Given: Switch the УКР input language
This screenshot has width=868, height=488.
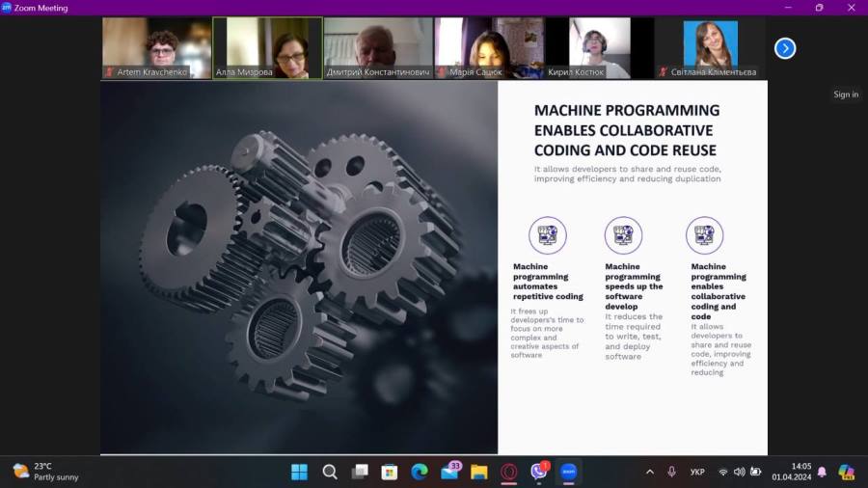Looking at the screenshot, I should point(697,472).
